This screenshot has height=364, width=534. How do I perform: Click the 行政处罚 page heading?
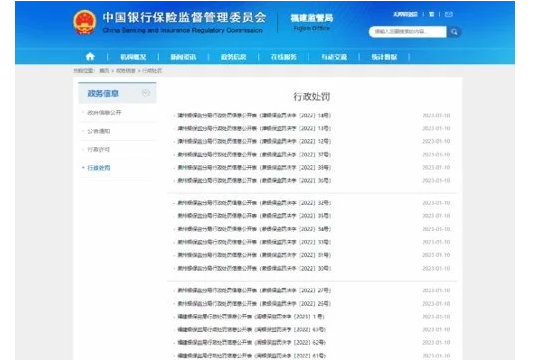tap(312, 97)
